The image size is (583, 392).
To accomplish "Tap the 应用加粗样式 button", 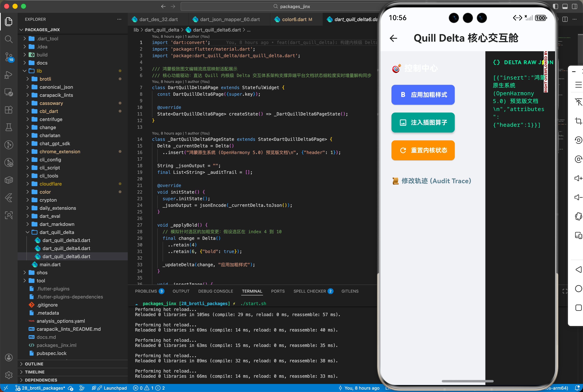I will coord(423,95).
